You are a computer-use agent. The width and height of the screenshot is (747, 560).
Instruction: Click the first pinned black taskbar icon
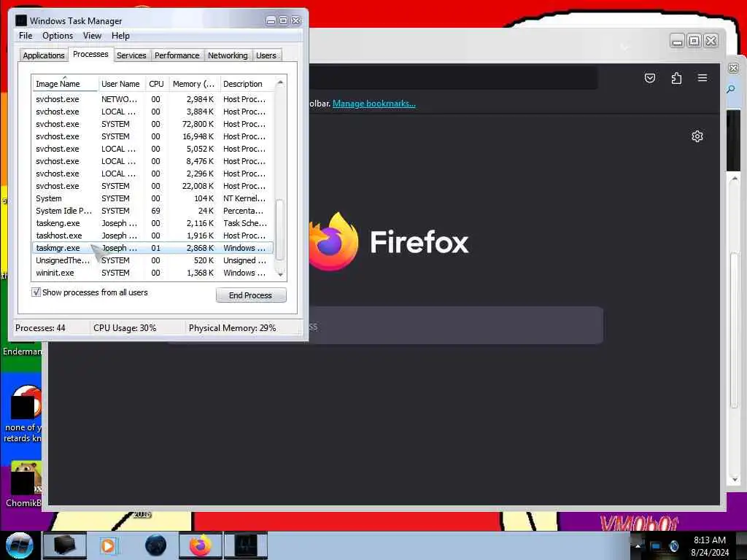pos(65,545)
